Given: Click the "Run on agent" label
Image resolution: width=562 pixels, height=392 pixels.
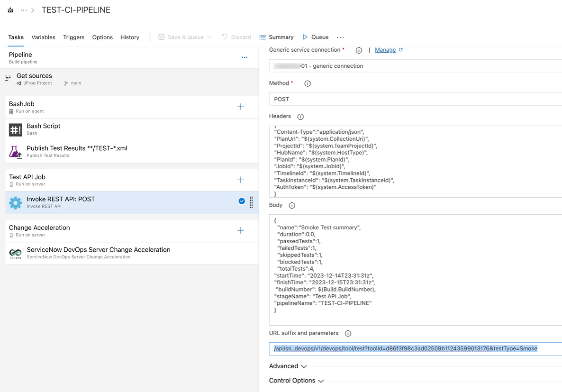Looking at the screenshot, I should [x=30, y=111].
